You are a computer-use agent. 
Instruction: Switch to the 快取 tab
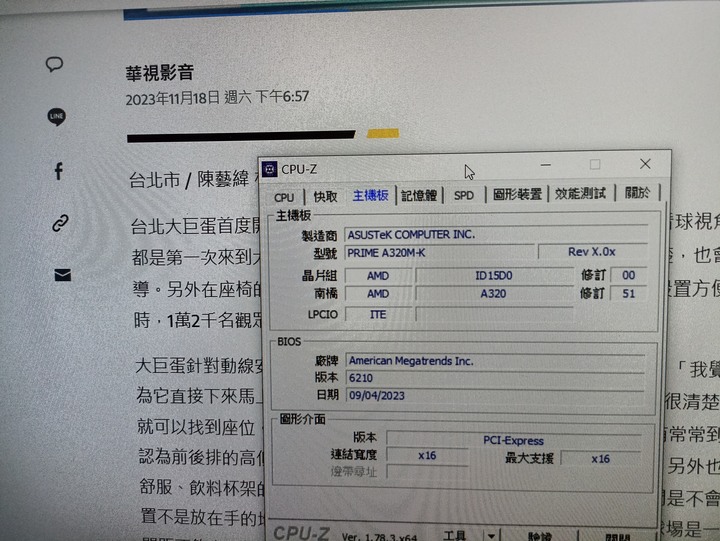click(325, 197)
